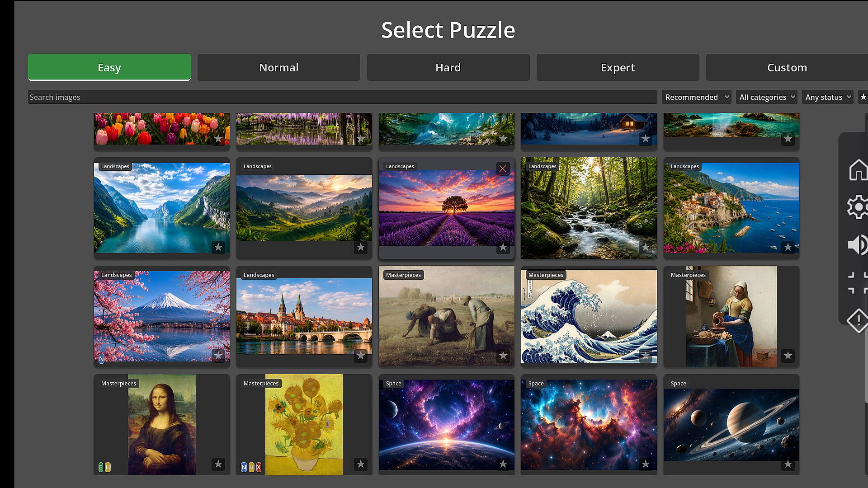This screenshot has height=488, width=868.
Task: Toggle the favorites-only star filter
Action: 863,97
